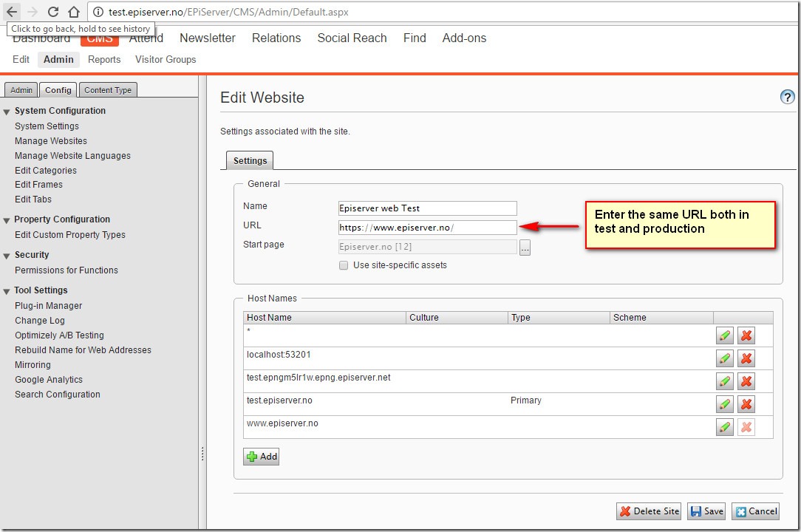Edit the www.episerver.no host name

point(724,427)
